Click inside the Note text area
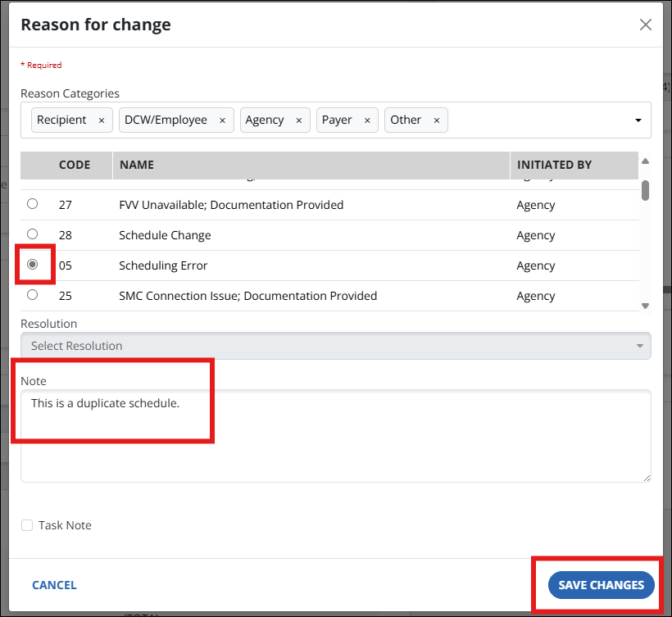672x617 pixels. [x=335, y=442]
